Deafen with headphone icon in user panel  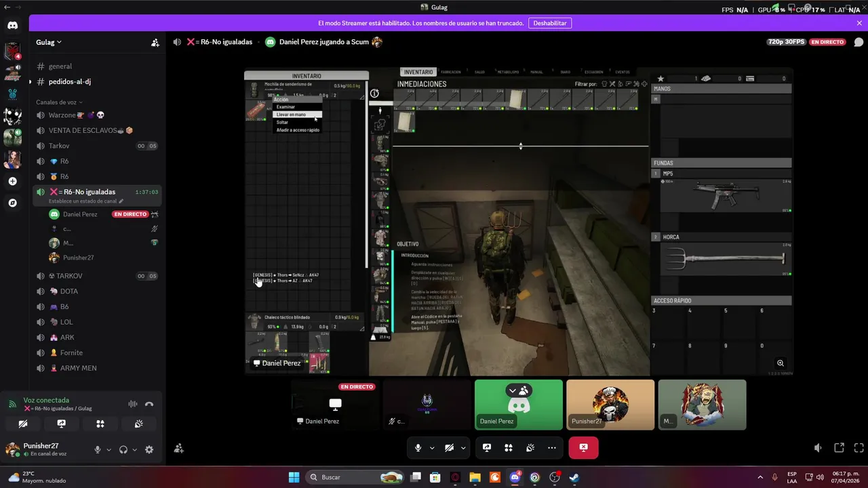(123, 449)
